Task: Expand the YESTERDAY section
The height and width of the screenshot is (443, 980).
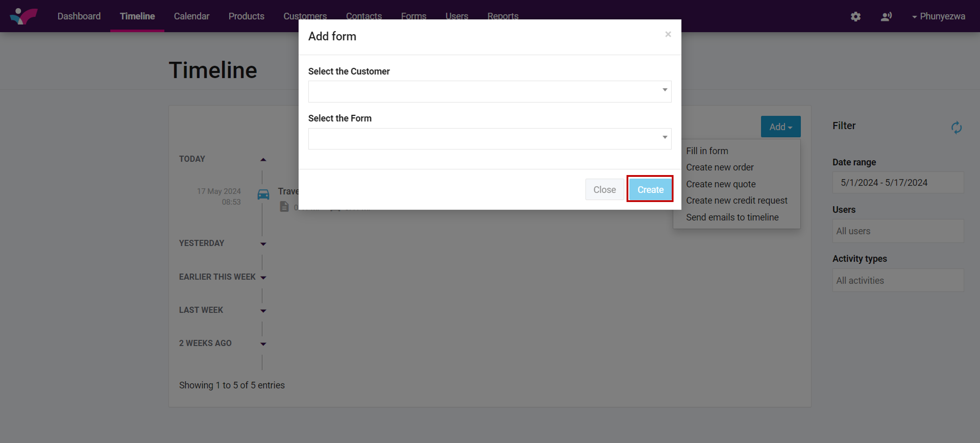Action: (x=263, y=244)
